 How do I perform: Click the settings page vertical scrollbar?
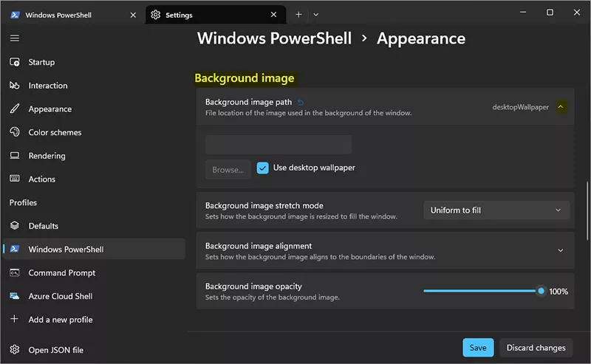pyautogui.click(x=587, y=211)
